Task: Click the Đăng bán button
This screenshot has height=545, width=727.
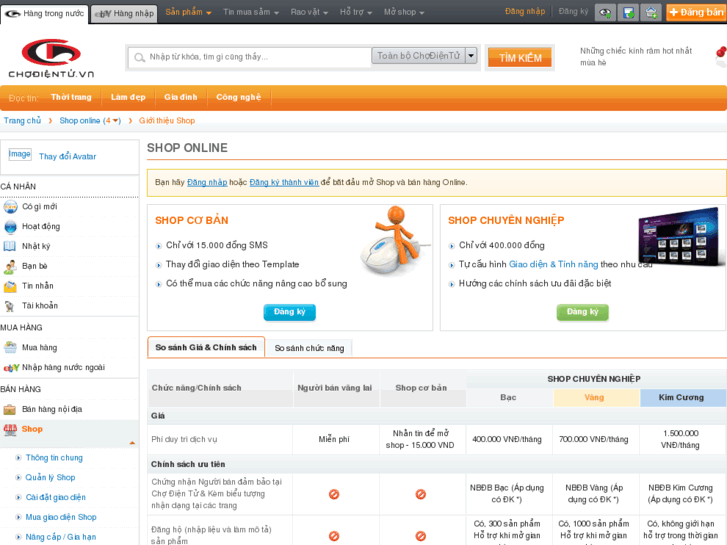Action: click(x=696, y=13)
